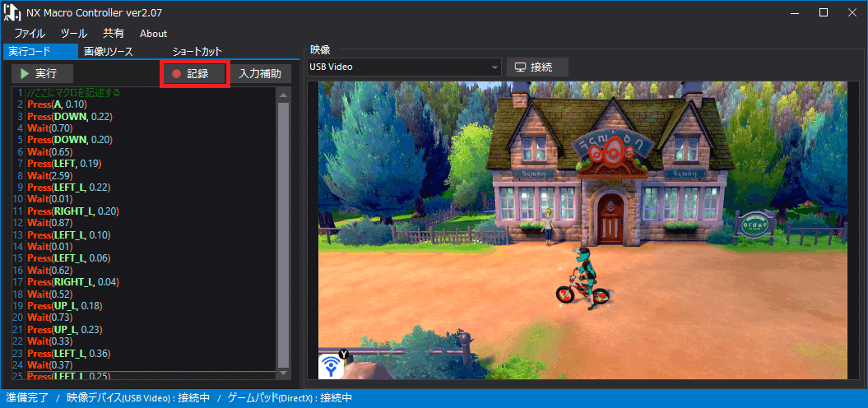
Task: Open 入力補助 input assist
Action: pos(260,74)
